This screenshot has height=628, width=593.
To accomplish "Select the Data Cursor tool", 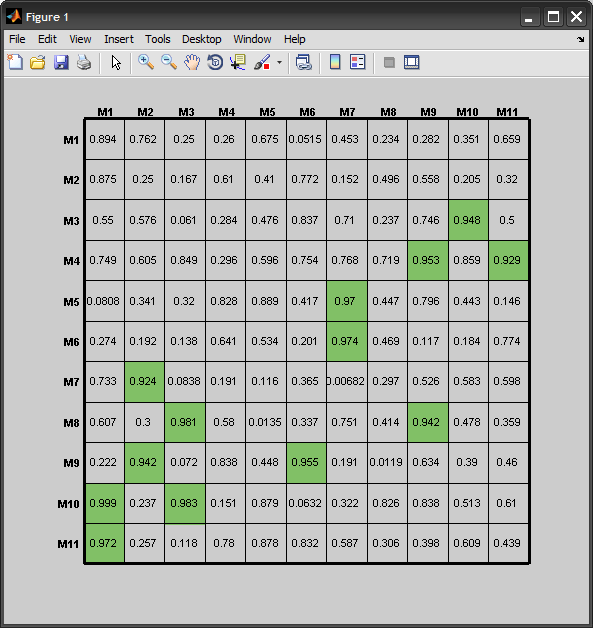I will click(238, 62).
